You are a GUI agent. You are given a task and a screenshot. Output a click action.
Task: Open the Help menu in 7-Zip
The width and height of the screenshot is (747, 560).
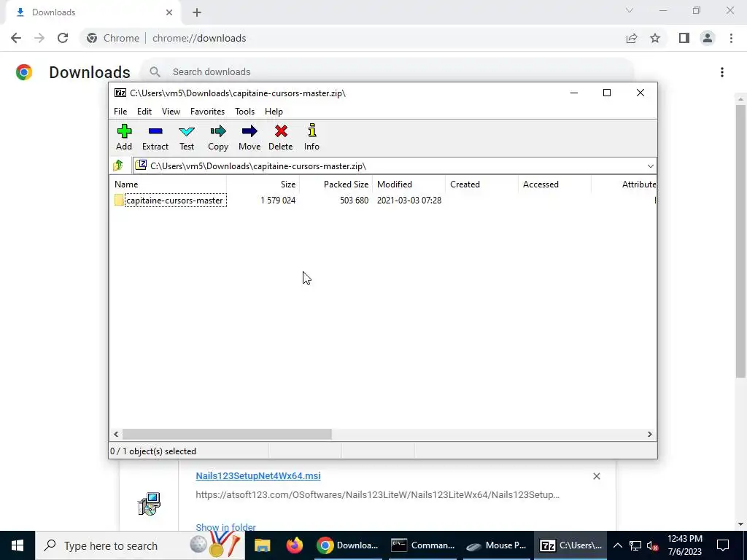point(274,112)
